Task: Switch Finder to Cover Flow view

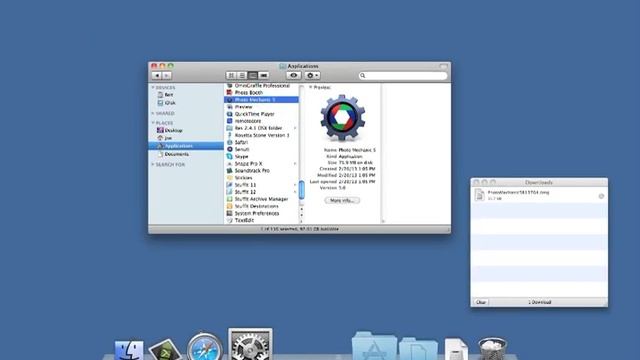Action: tap(264, 76)
